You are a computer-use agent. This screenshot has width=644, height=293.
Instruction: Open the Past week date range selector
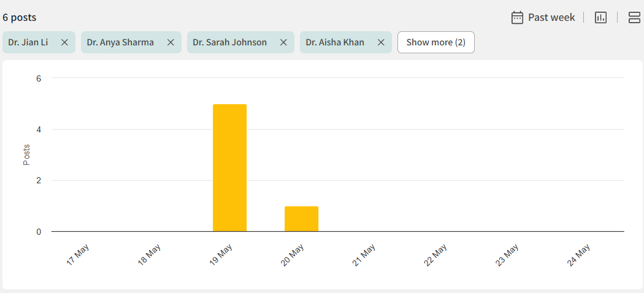tap(551, 17)
